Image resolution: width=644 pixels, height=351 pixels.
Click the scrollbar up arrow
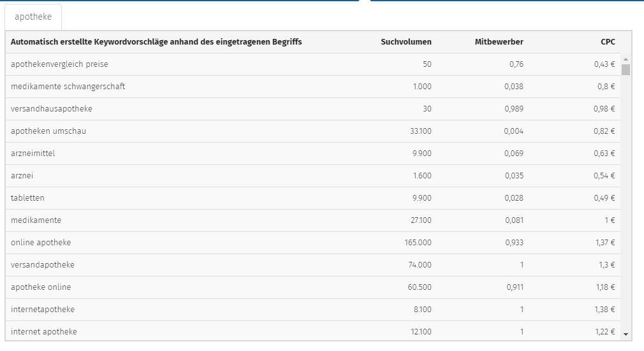(626, 59)
